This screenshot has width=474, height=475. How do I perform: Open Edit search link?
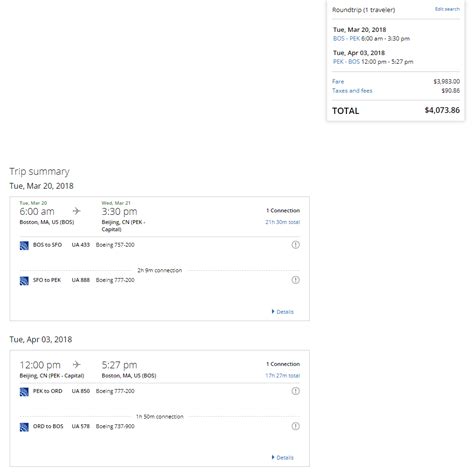coord(447,9)
